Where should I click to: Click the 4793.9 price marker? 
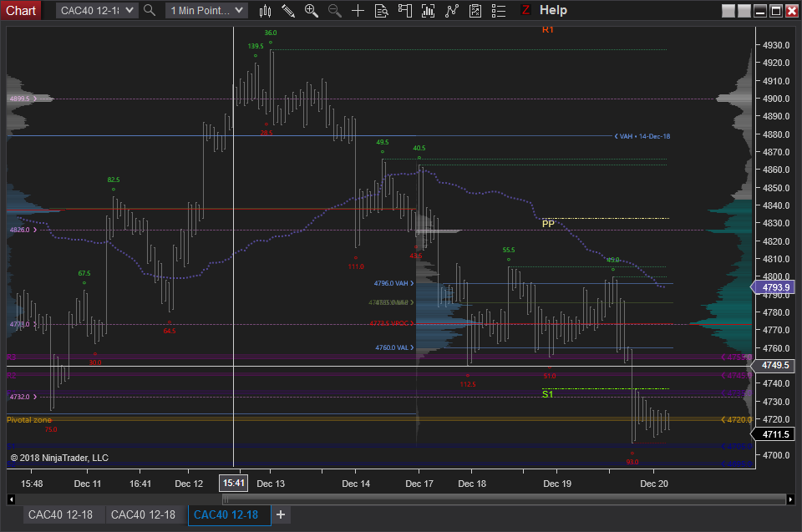coord(772,287)
